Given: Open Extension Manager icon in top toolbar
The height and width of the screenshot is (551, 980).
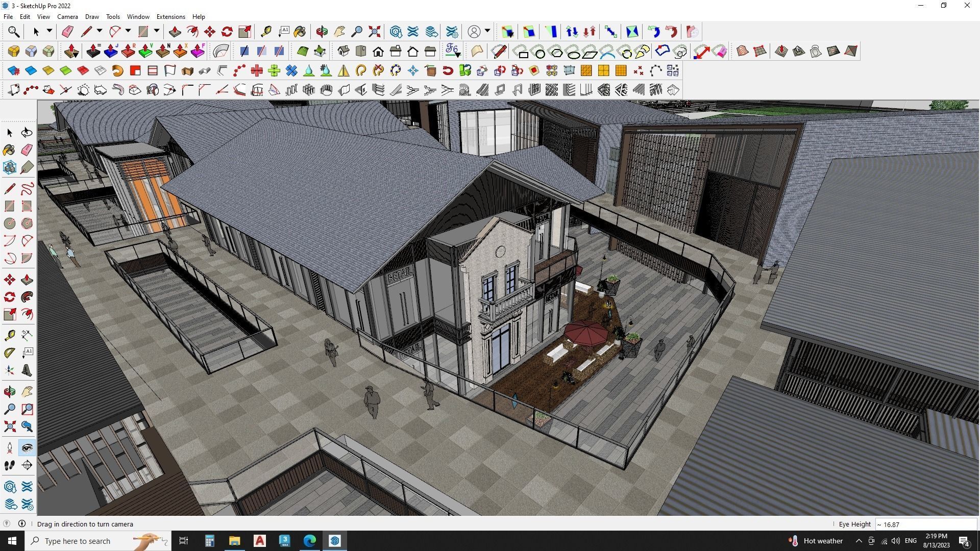Looking at the screenshot, I should pyautogui.click(x=452, y=32).
